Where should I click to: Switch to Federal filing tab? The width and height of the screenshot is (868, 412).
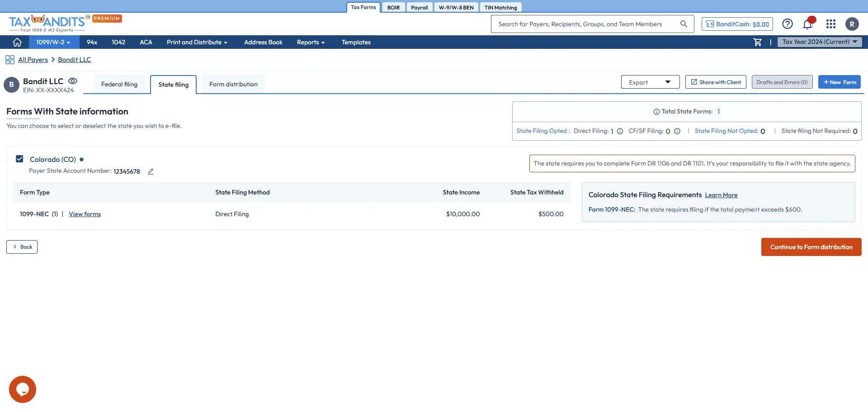click(119, 84)
